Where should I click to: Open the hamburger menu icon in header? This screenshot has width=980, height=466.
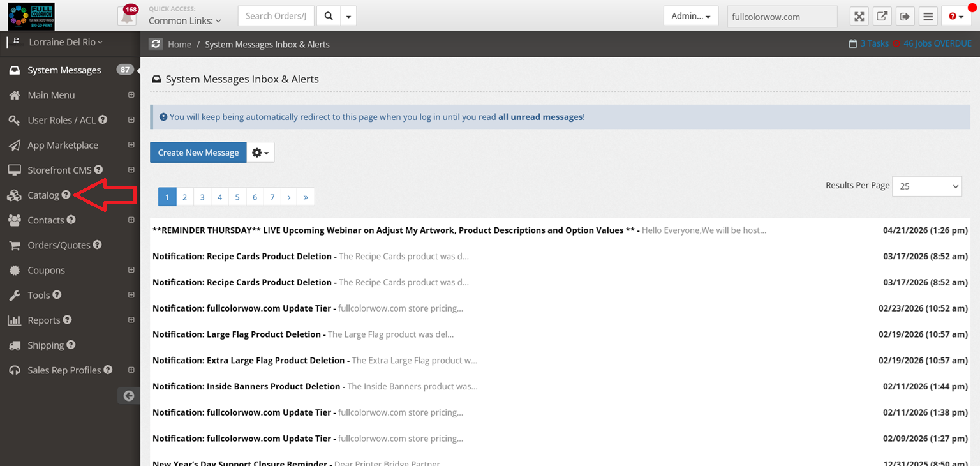(x=928, y=17)
